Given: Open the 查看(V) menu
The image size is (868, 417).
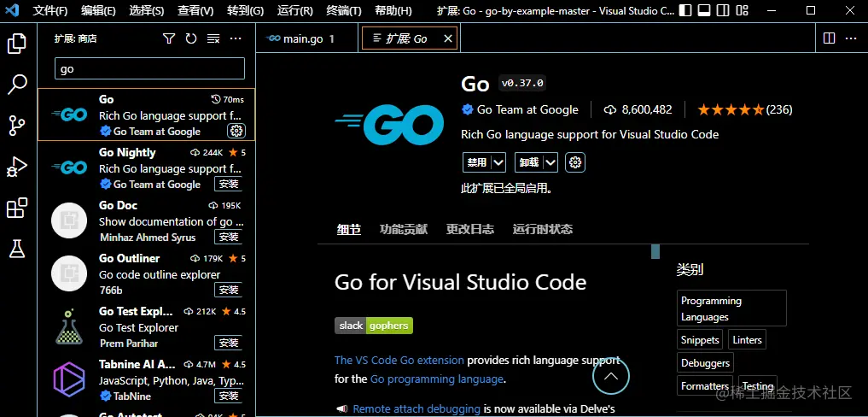Looking at the screenshot, I should point(195,10).
